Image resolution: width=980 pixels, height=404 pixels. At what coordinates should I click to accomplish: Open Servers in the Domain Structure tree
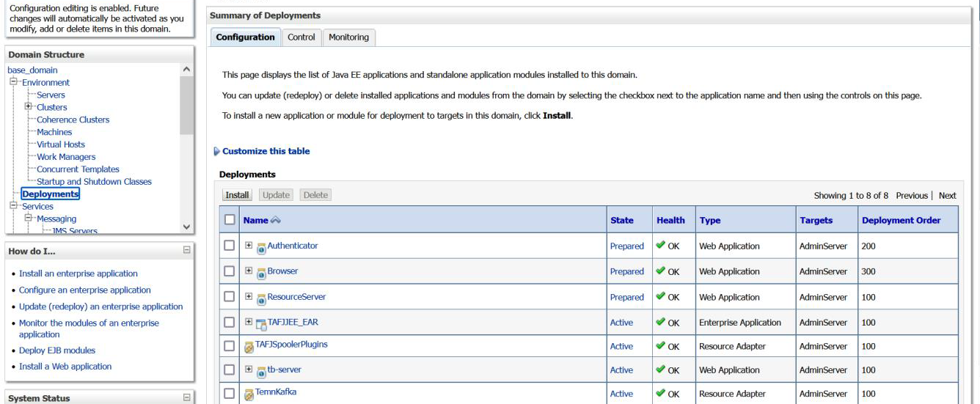(51, 95)
